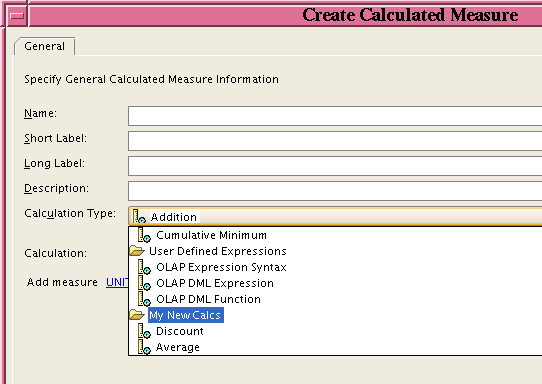Click the My New Calcs folder icon
The width and height of the screenshot is (542, 384).
(x=137, y=315)
